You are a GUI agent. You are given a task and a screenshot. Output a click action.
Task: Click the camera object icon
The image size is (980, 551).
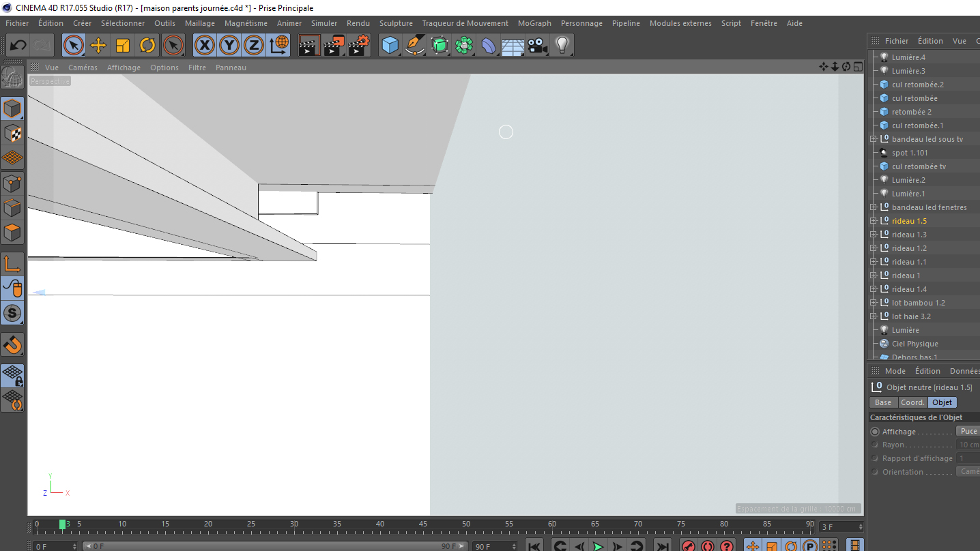point(538,46)
